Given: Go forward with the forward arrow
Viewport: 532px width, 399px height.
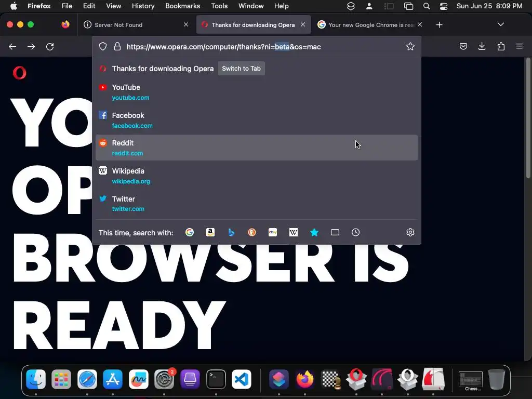Looking at the screenshot, I should coord(31,46).
